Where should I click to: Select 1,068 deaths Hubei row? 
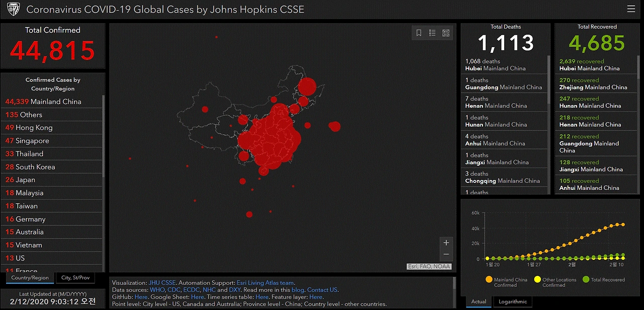tap(504, 65)
